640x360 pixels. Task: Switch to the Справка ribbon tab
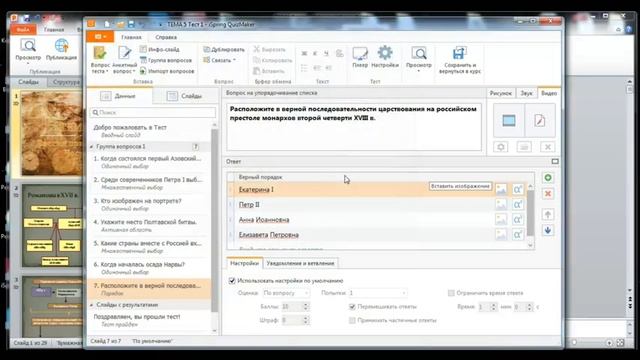tap(166, 37)
